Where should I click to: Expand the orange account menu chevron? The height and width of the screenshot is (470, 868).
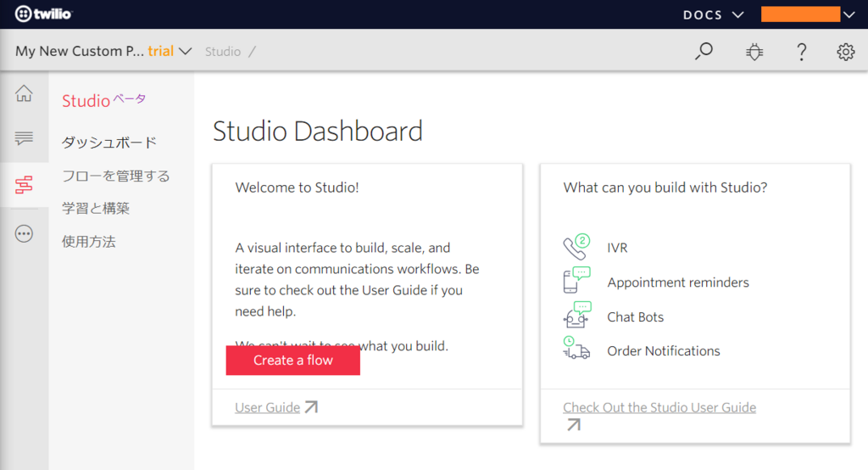[x=849, y=15]
